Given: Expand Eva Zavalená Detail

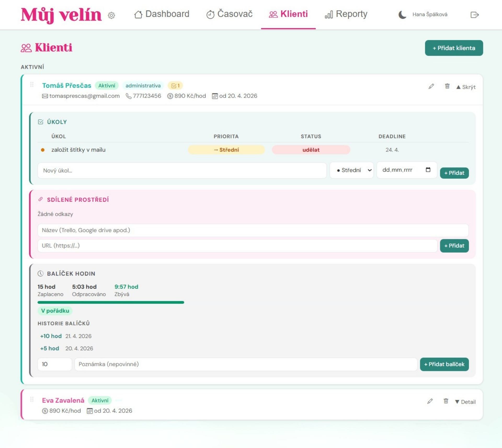Looking at the screenshot, I should tap(465, 402).
